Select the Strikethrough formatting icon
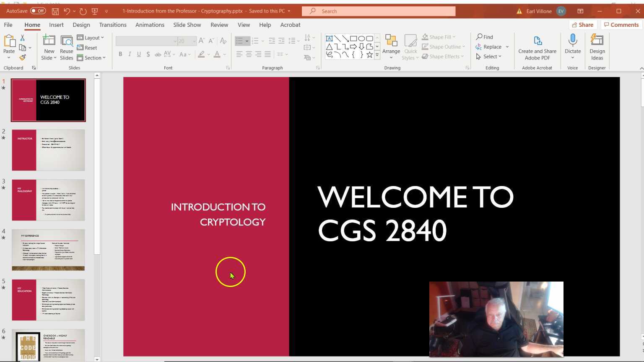This screenshot has width=644, height=362. (x=158, y=54)
